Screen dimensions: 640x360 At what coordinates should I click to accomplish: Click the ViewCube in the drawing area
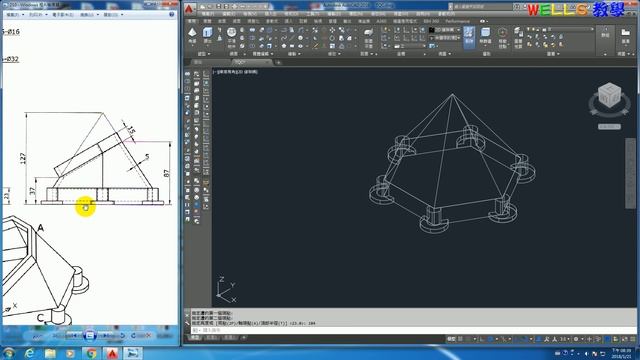click(609, 95)
